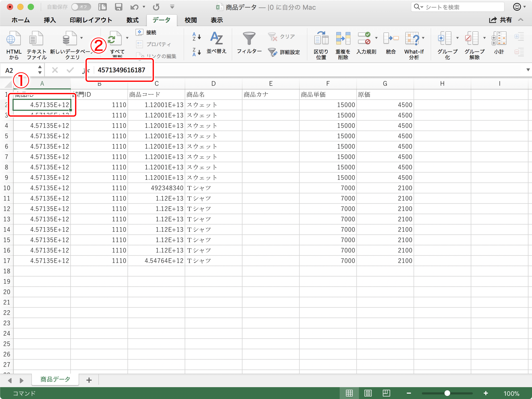The image size is (532, 399).
Task: Switch to Normal grid view in the status bar
Action: (349, 393)
